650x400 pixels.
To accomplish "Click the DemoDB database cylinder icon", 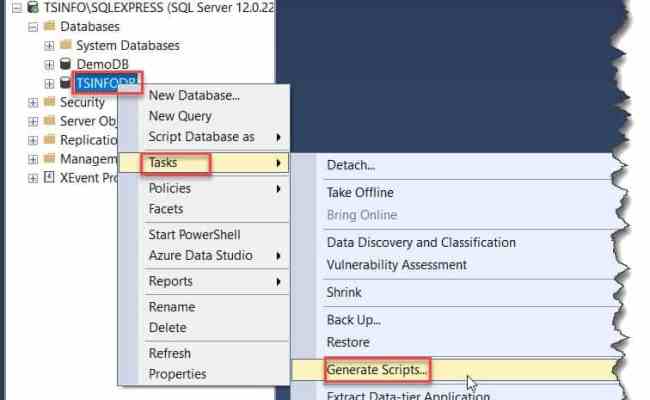I will tap(65, 63).
